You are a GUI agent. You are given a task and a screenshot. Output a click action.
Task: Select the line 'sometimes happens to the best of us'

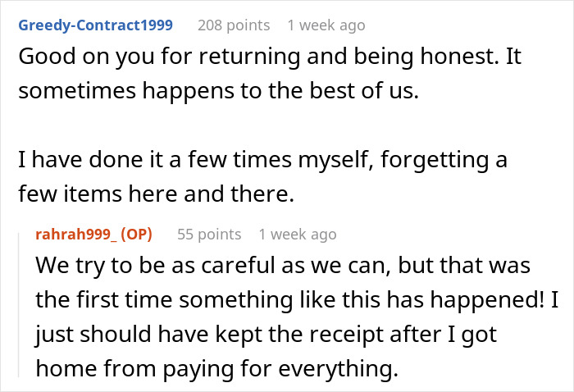219,90
